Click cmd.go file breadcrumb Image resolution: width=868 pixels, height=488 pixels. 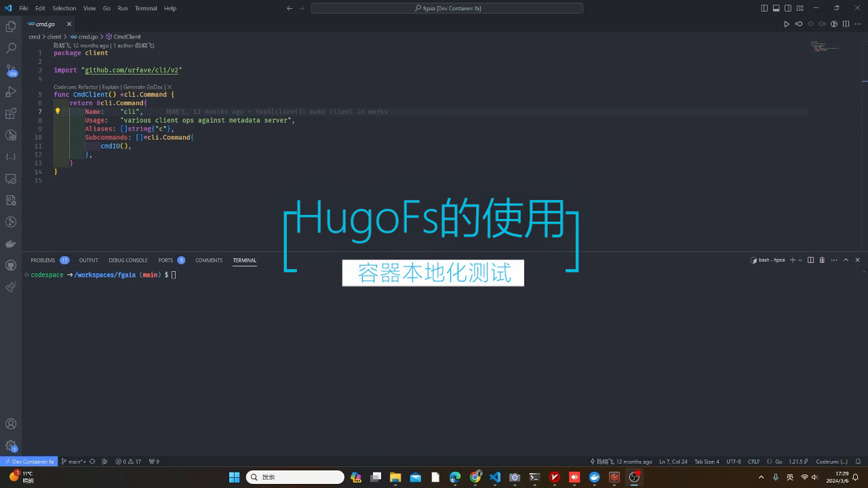click(84, 37)
